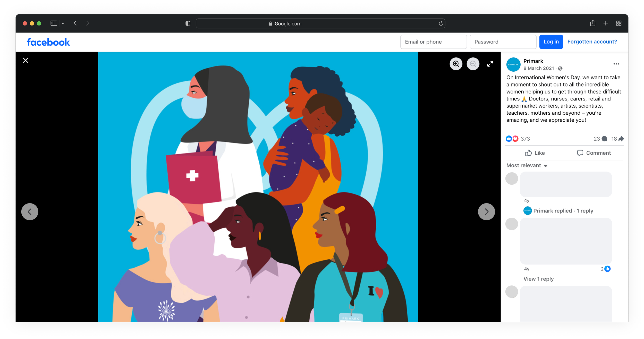This screenshot has height=339, width=644.
Task: Open the post options three-dot menu
Action: pyautogui.click(x=616, y=64)
